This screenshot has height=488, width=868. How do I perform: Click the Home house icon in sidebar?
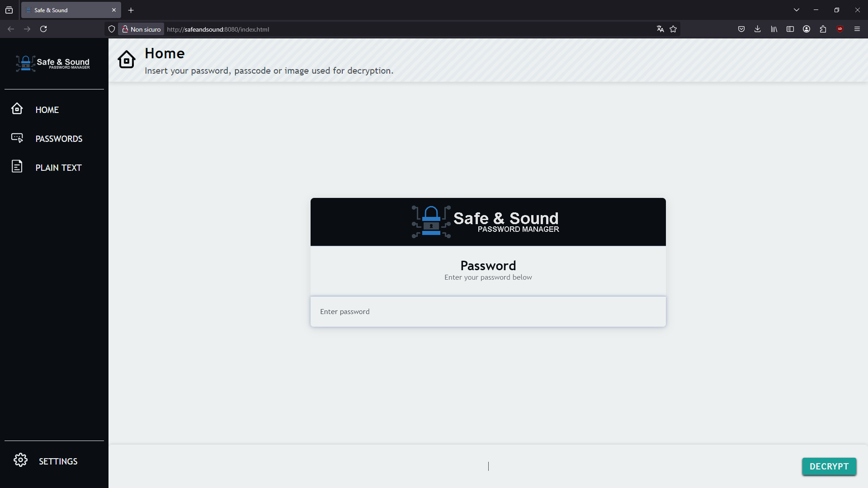17,108
